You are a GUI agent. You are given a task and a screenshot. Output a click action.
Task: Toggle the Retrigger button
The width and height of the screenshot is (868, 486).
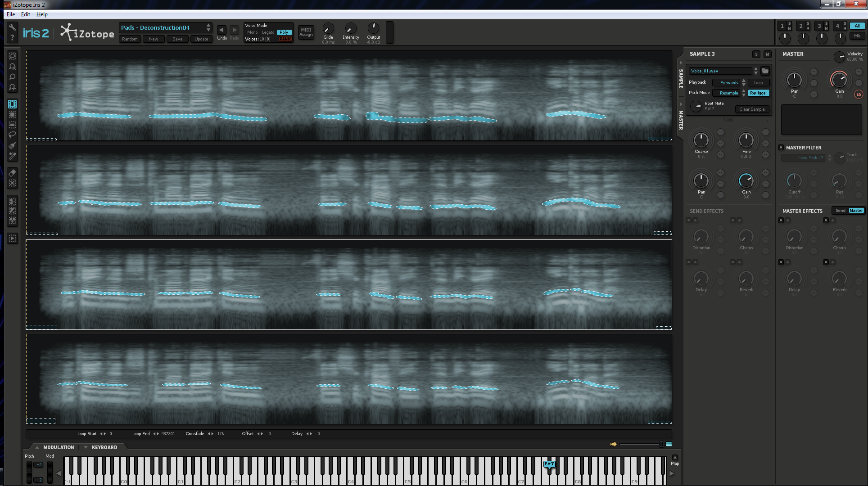pyautogui.click(x=758, y=93)
